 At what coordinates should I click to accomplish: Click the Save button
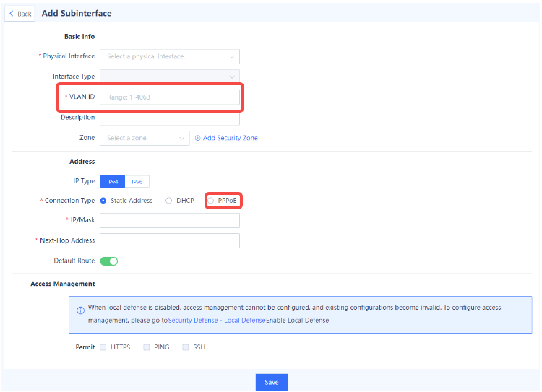(271, 382)
